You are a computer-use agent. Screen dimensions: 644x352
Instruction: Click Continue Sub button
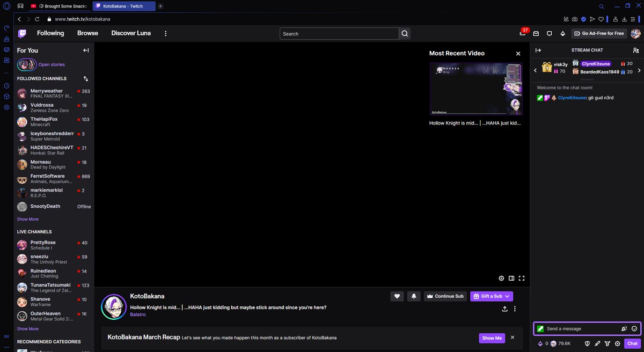coord(445,296)
